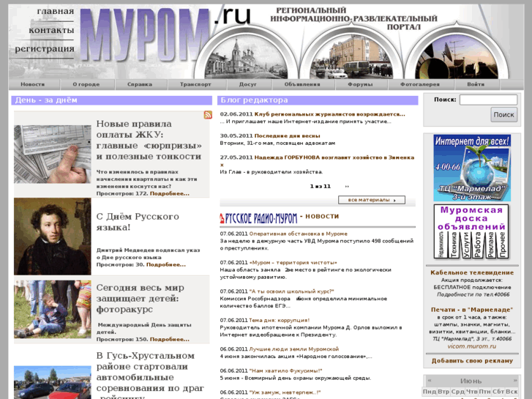Open the Фотогалерея menu item
Image resolution: width=532 pixels, height=399 pixels.
[x=420, y=84]
